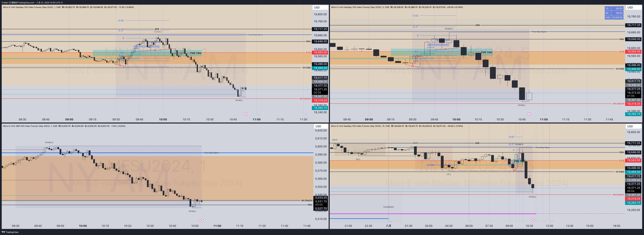This screenshot has height=235, width=644.
Task: Click the 10:50 time label on the S&P 500 chart
Action: click(195, 226)
